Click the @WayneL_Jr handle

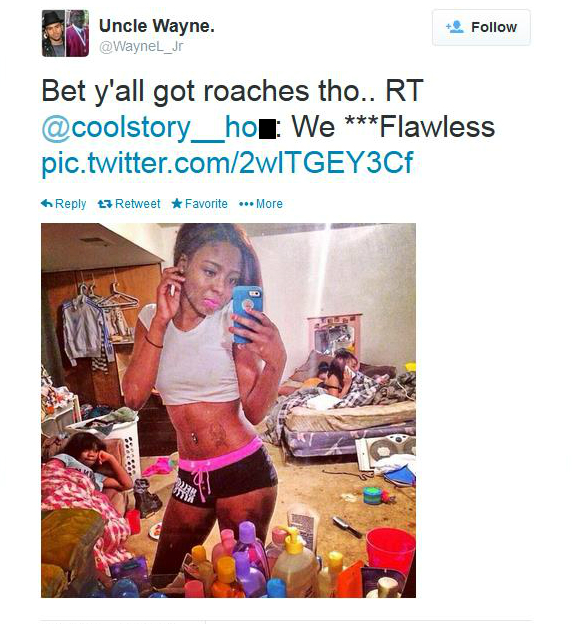141,47
